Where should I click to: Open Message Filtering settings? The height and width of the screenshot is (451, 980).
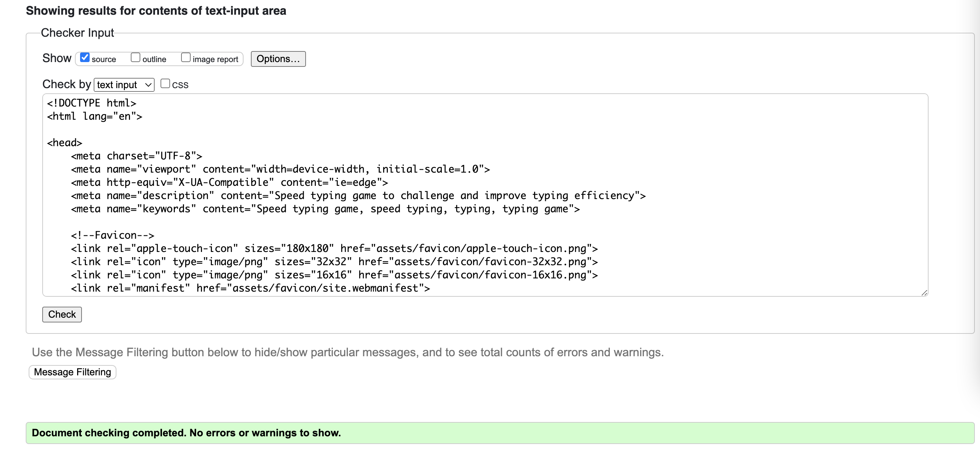[x=72, y=372]
